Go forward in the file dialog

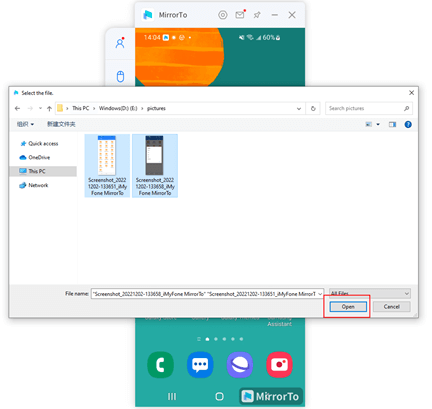(30, 108)
